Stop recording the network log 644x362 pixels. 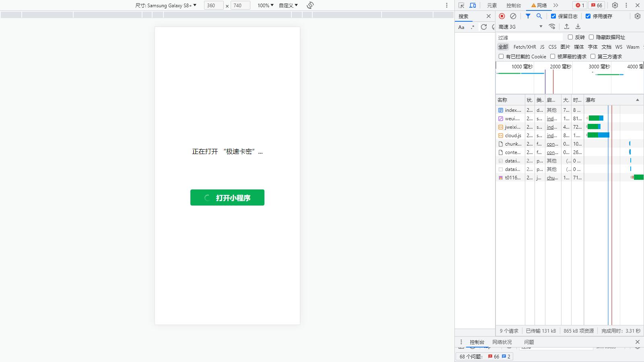tap(502, 16)
